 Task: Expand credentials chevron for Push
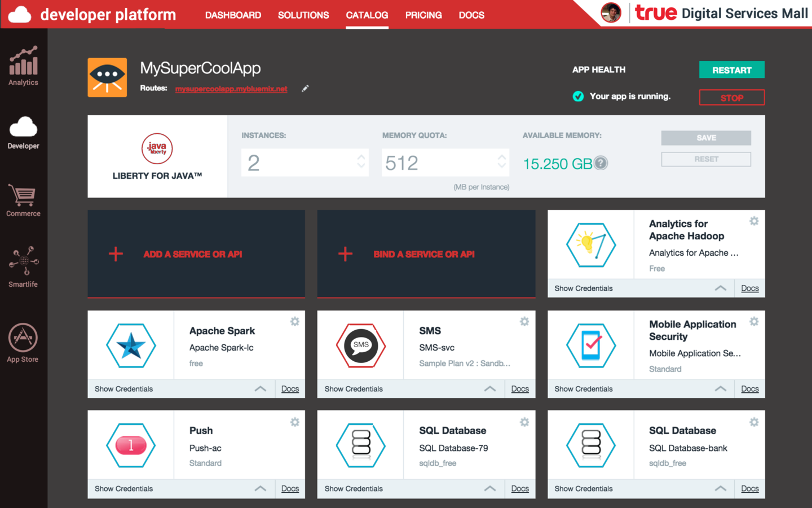(x=260, y=489)
